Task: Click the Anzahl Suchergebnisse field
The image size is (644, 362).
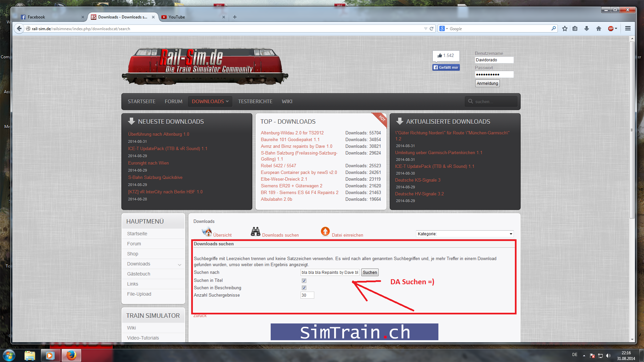Action: [307, 295]
